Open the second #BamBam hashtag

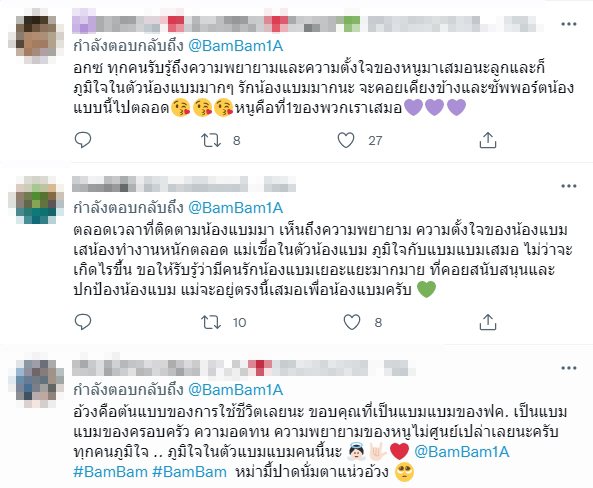tap(189, 472)
